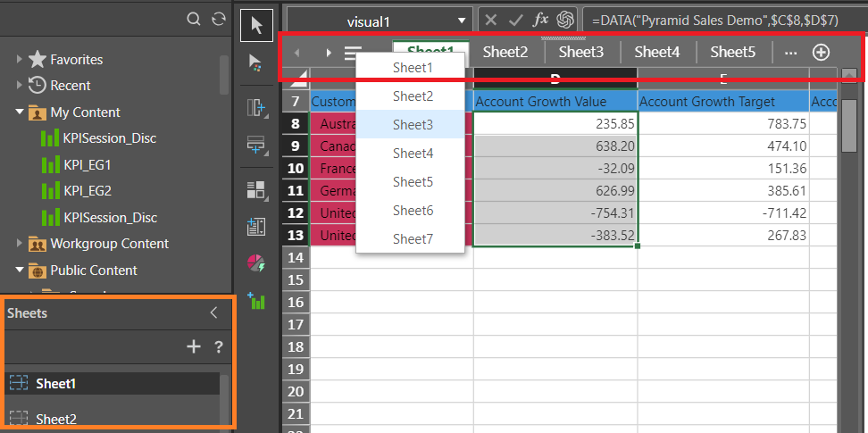This screenshot has height=433, width=868.
Task: Click the add column tool icon
Action: 257,108
